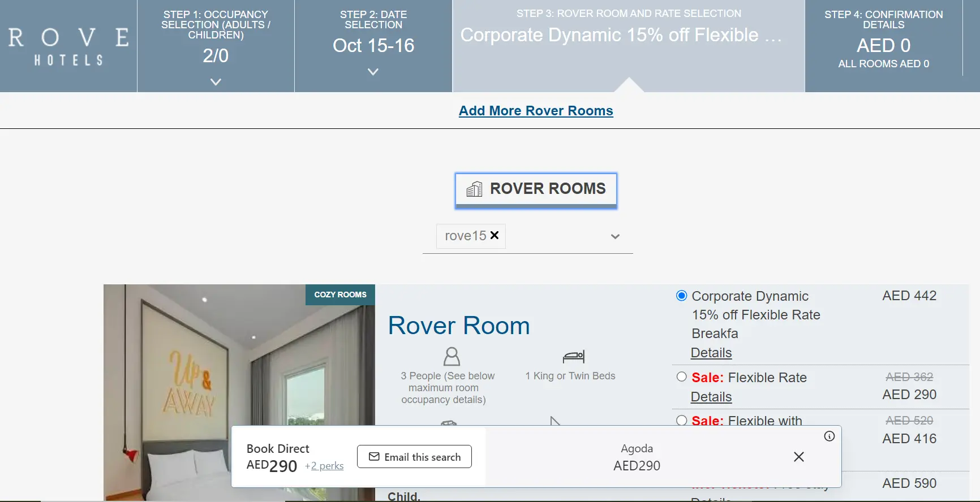Close the price comparison popup

click(x=799, y=457)
